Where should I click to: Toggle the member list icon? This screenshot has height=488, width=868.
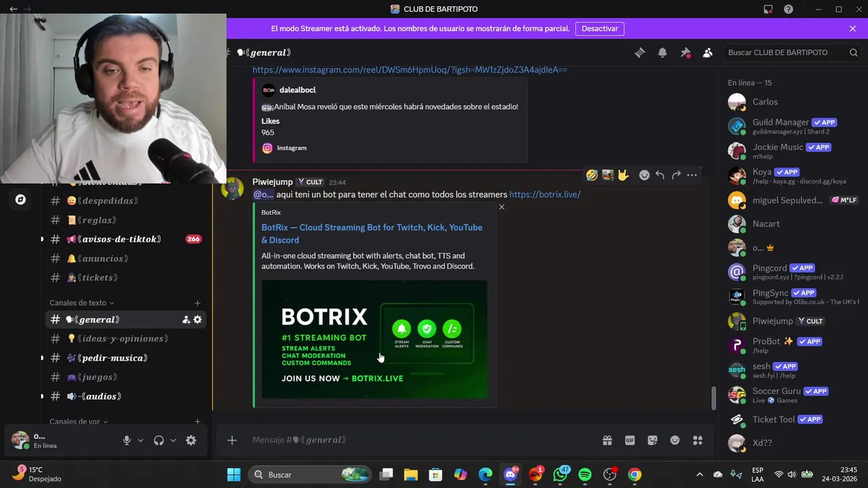tap(708, 53)
